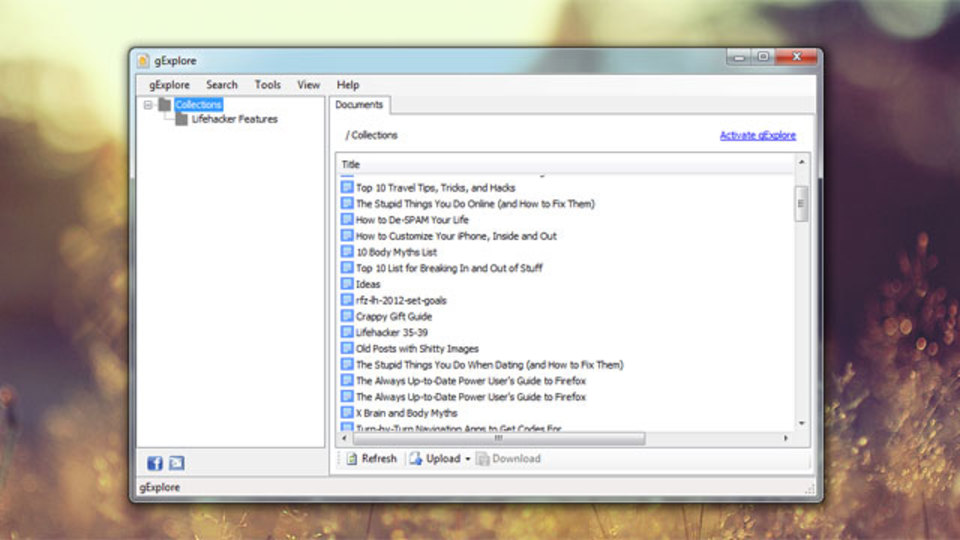The width and height of the screenshot is (960, 540).
Task: Select Lifehacker Features in the tree
Action: (234, 119)
